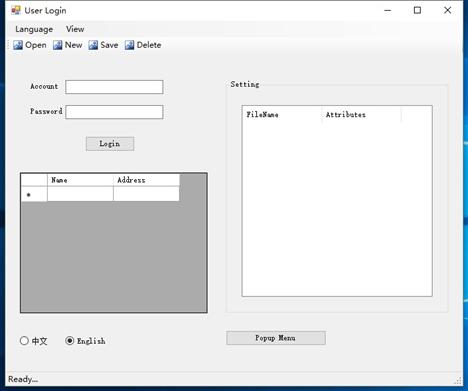The width and height of the screenshot is (468, 391).
Task: Open the Language menu
Action: (34, 29)
